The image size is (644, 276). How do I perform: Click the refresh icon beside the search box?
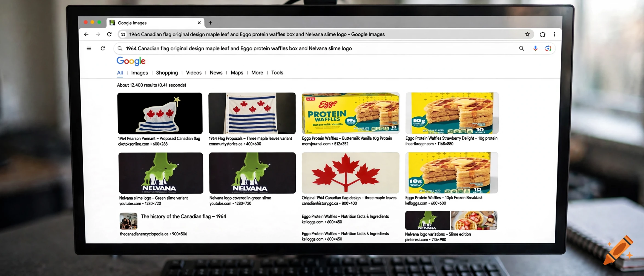103,48
